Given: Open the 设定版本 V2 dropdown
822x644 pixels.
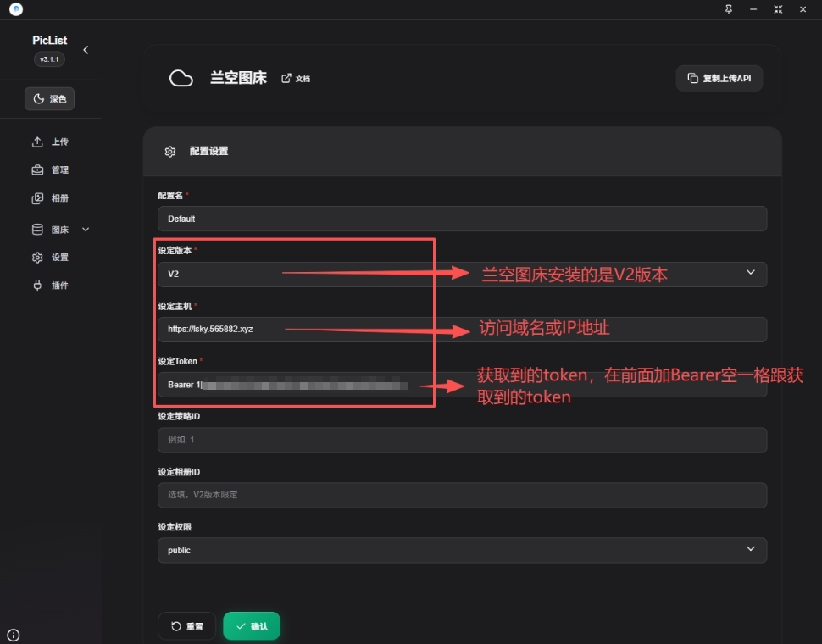Looking at the screenshot, I should pos(462,274).
